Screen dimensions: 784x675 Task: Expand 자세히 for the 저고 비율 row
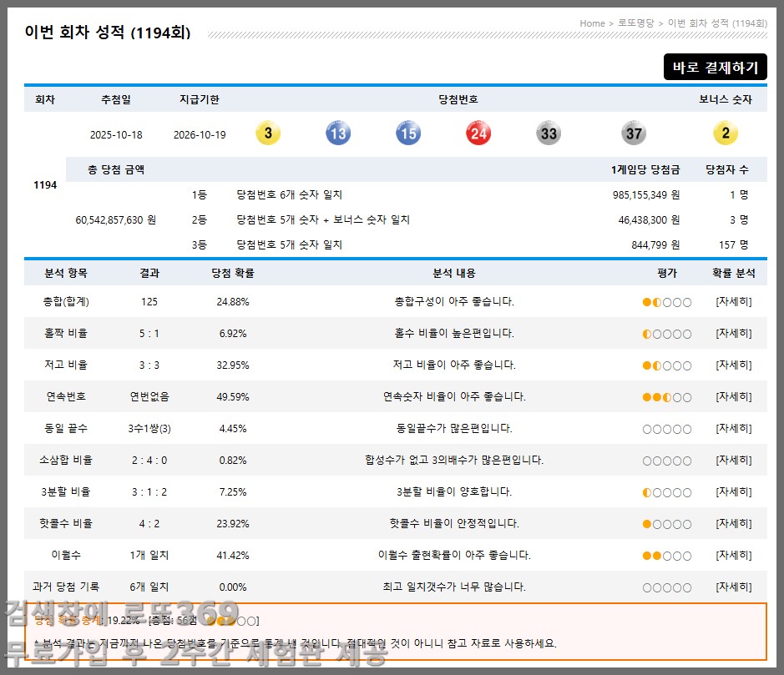(x=734, y=365)
